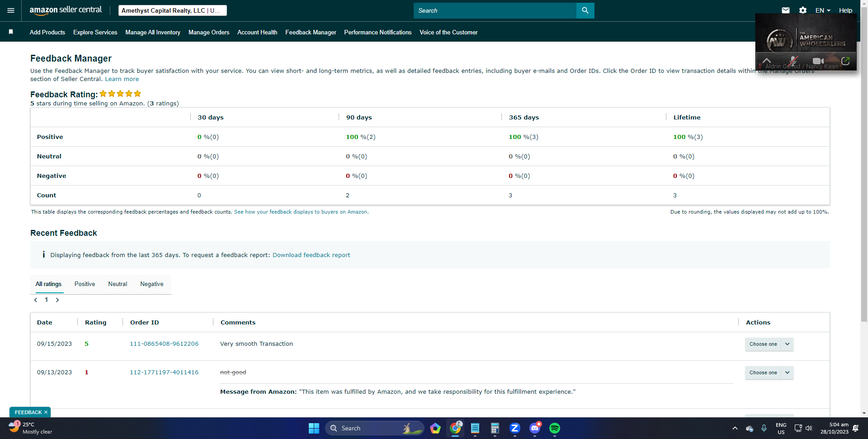Open the settings gear icon
This screenshot has width=868, height=439.
pos(803,10)
